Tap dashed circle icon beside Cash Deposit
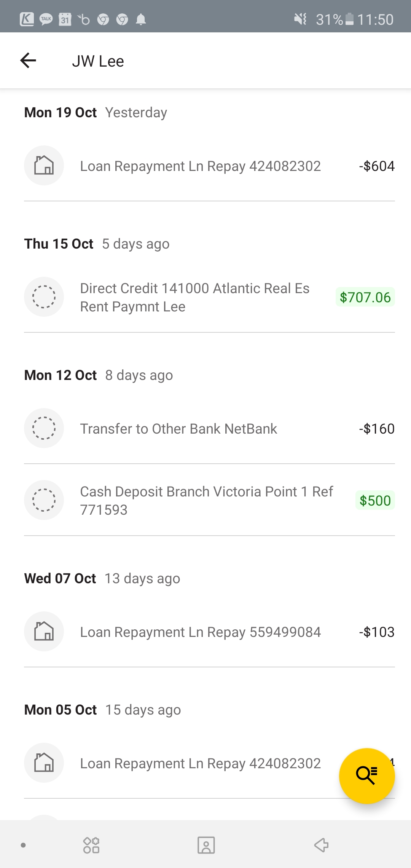 tap(44, 500)
